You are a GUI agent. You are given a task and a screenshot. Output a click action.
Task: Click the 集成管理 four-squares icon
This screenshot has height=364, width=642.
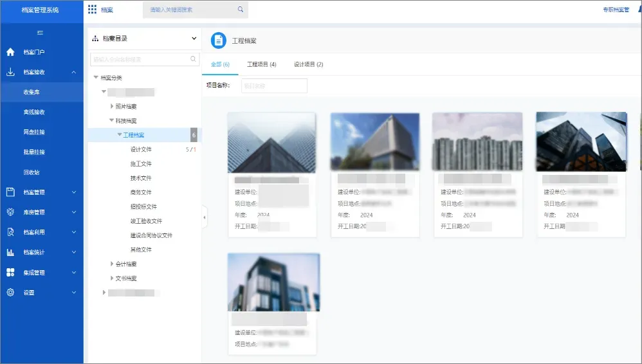pos(10,272)
